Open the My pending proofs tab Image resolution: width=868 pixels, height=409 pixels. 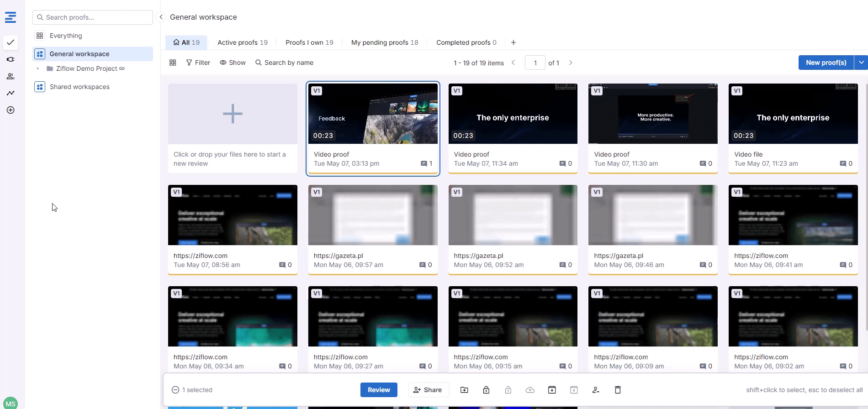tap(384, 42)
